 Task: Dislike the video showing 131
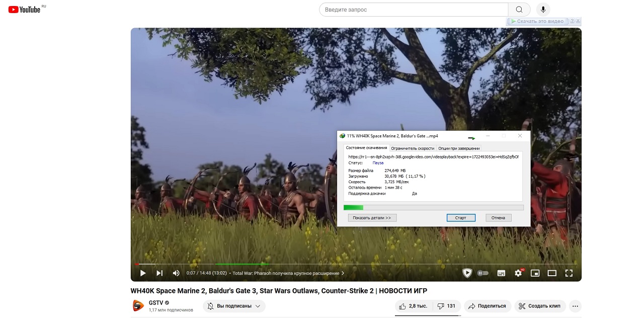446,306
